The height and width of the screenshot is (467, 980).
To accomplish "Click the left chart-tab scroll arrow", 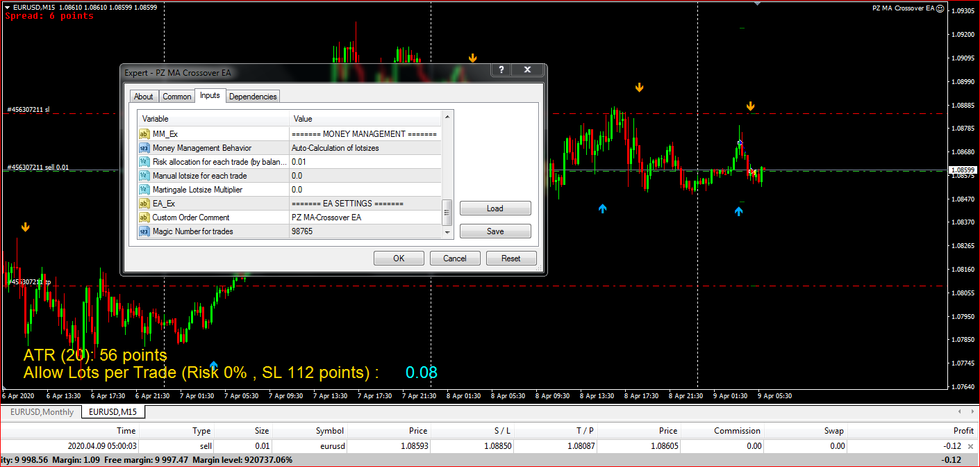I will pos(959,412).
